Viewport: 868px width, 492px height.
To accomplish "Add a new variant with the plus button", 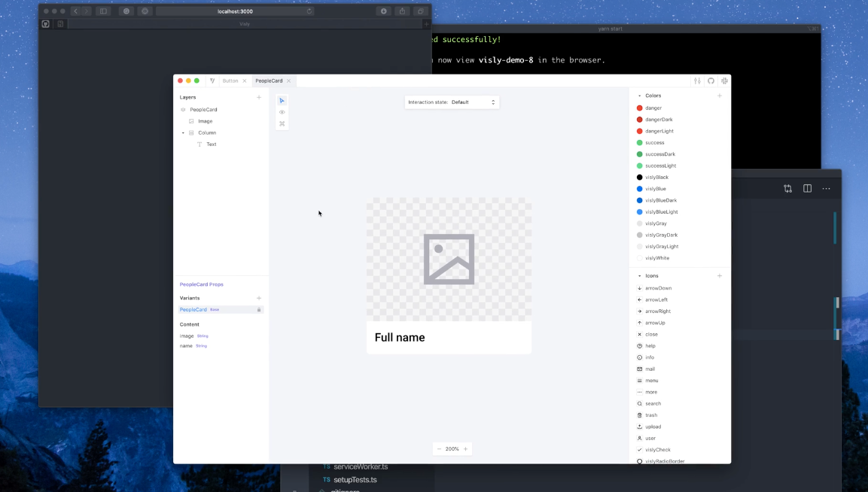I will pyautogui.click(x=259, y=298).
